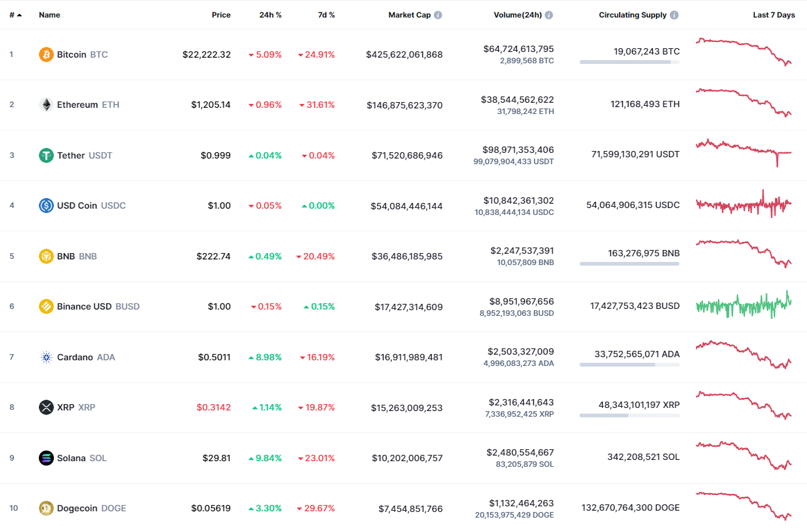
Task: Open the Binance USD coin link
Action: click(x=84, y=306)
